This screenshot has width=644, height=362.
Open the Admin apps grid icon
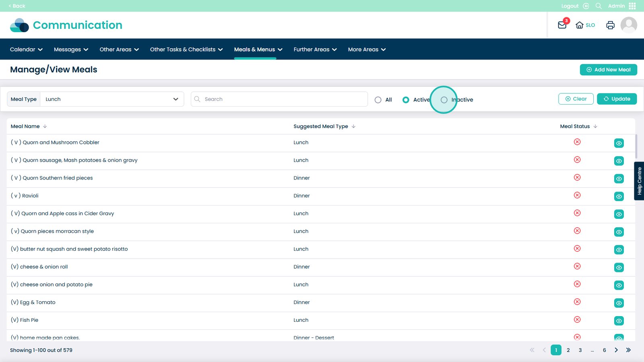pos(632,6)
